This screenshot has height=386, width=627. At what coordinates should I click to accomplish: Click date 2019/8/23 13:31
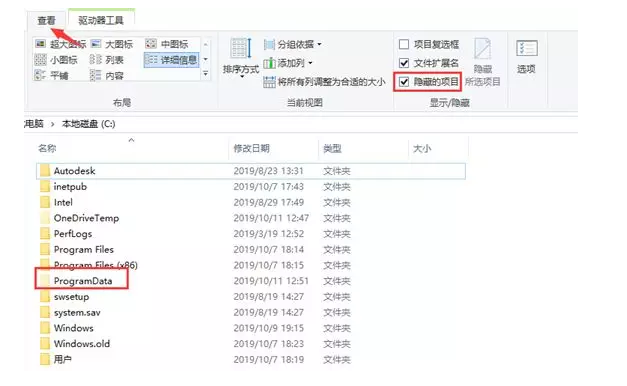coord(268,171)
